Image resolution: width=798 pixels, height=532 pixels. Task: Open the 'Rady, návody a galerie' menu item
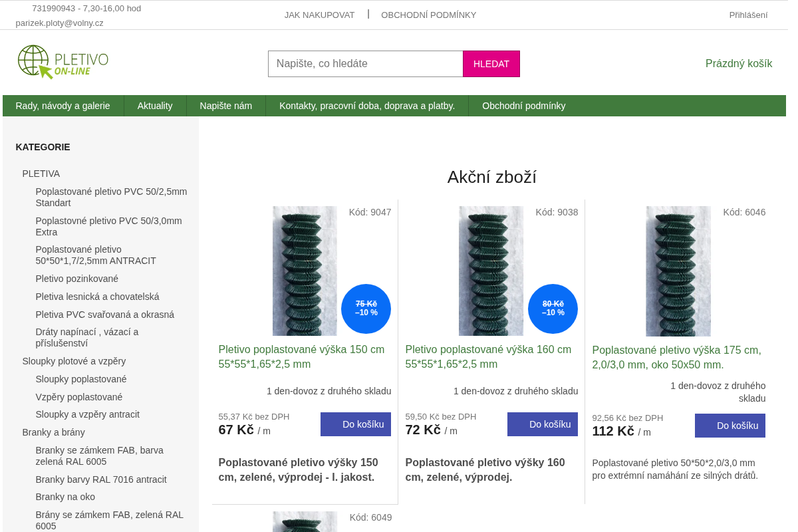63,106
